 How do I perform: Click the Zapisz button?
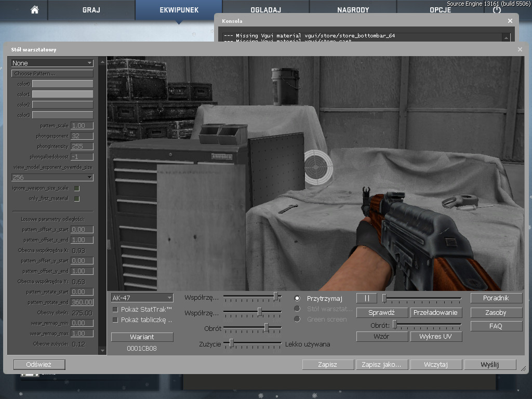pyautogui.click(x=328, y=364)
